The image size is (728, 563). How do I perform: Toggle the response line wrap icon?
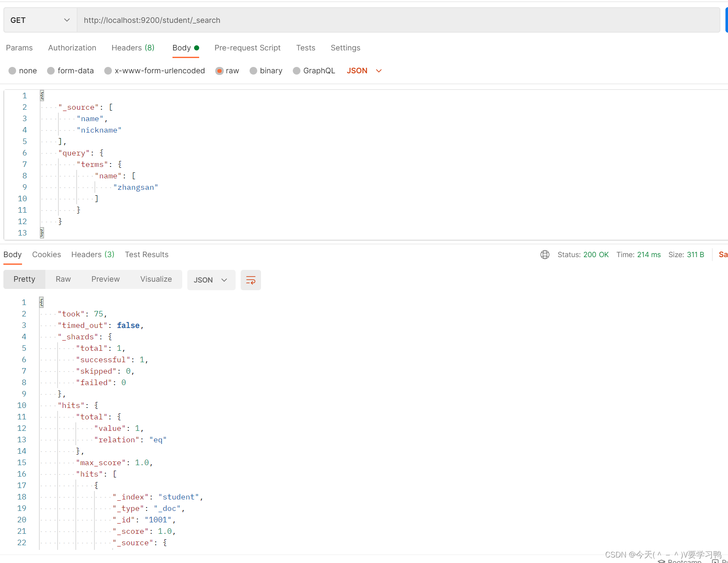[251, 280]
